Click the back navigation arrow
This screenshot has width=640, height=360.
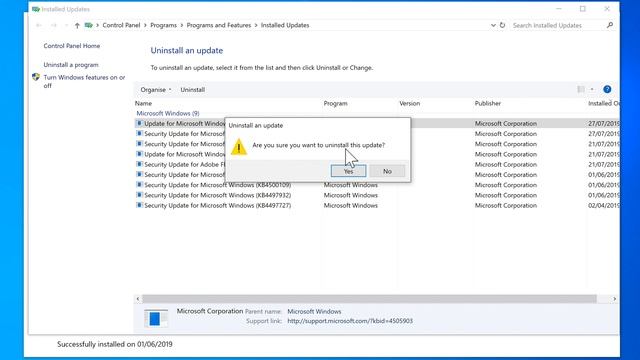39,25
